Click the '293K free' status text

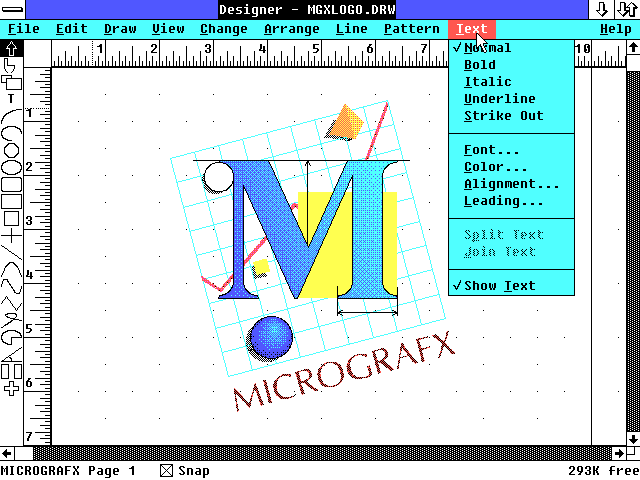click(603, 471)
